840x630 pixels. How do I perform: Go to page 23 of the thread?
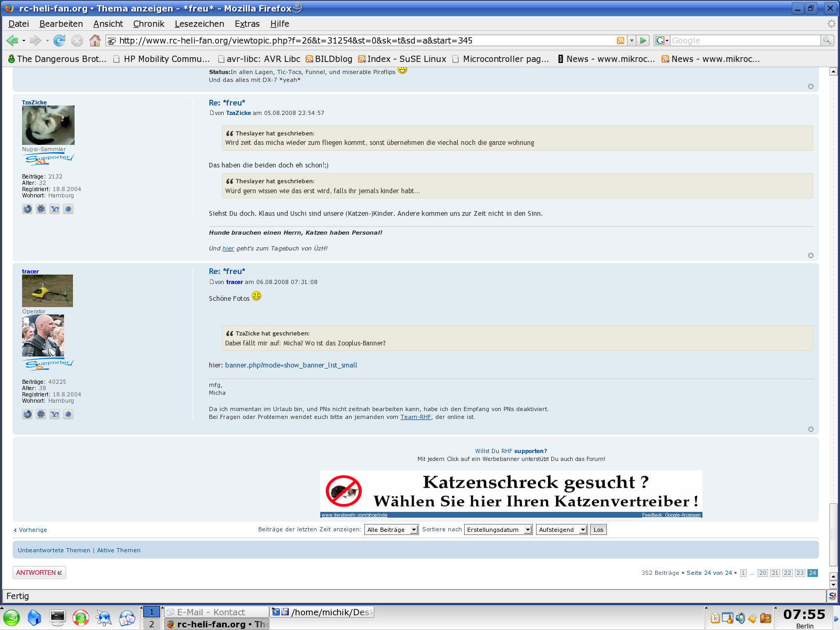(x=800, y=573)
